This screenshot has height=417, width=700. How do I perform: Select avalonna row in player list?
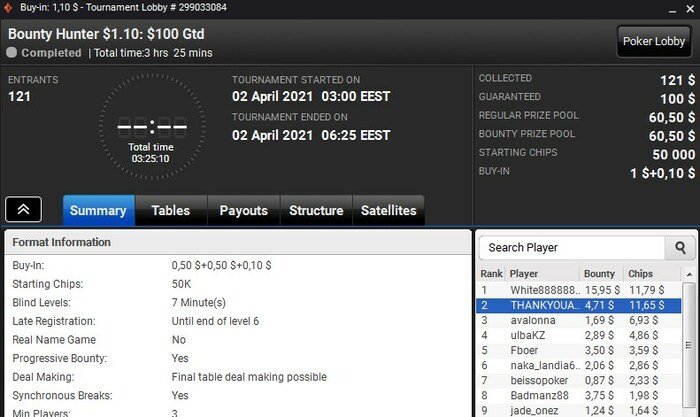point(579,320)
